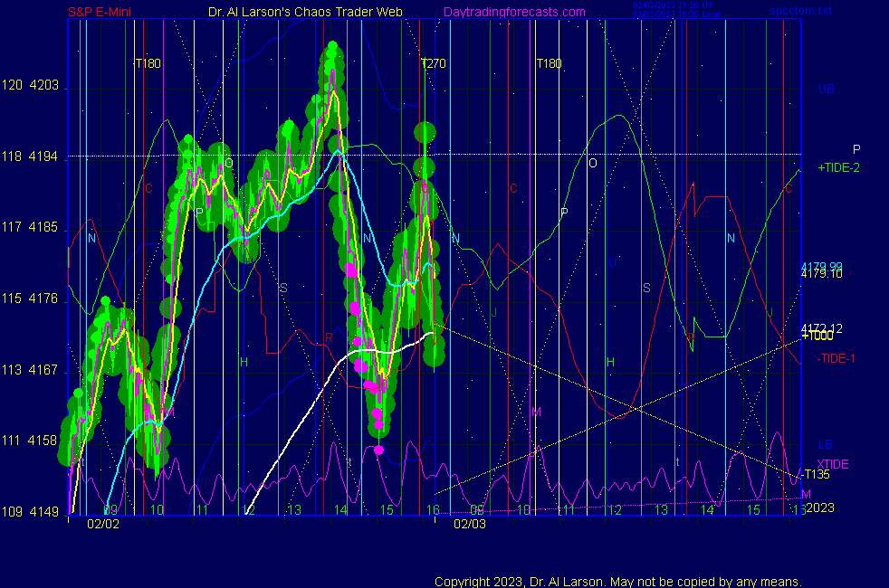
Task: Click the "02/02/2023 21:20 UT" timestamp
Action: coord(673,5)
